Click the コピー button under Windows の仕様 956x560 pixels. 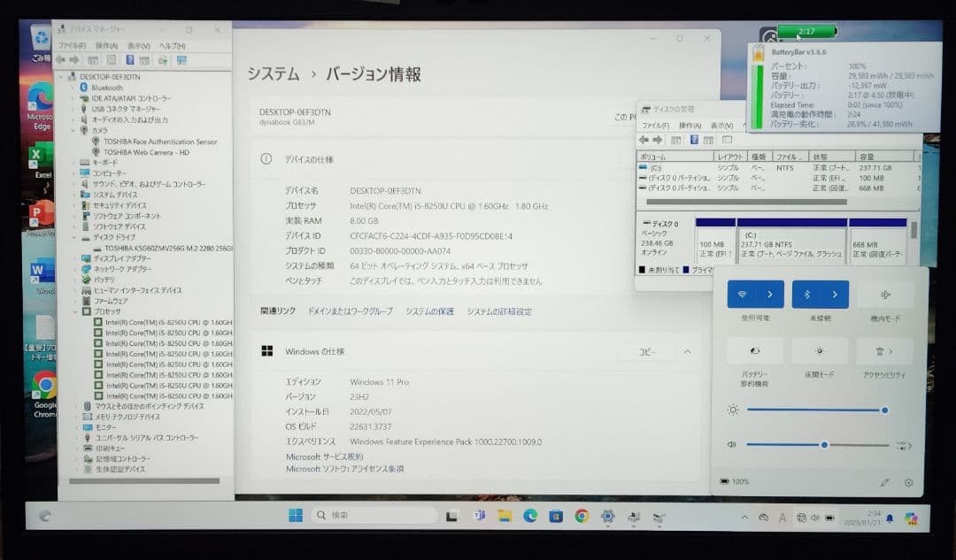[646, 351]
